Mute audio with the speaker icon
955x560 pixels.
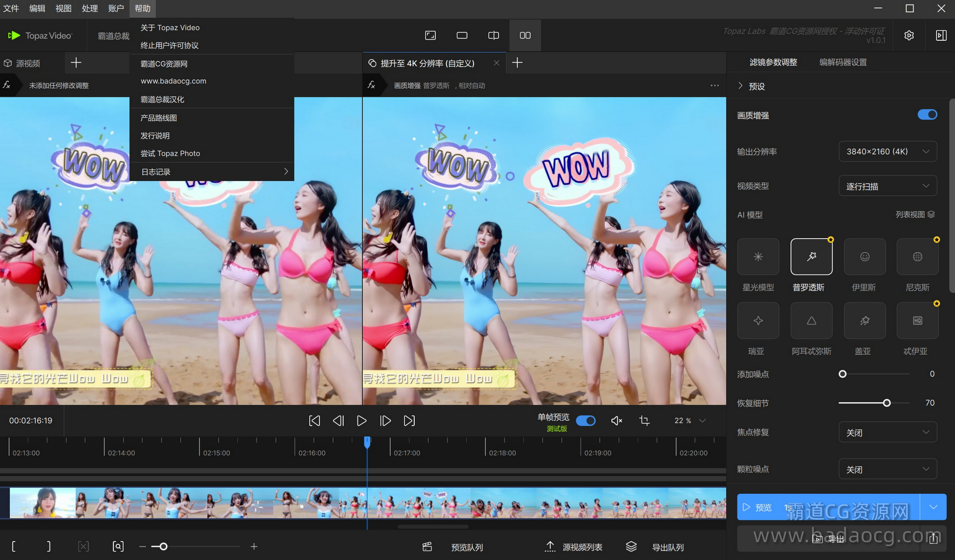[x=616, y=421]
